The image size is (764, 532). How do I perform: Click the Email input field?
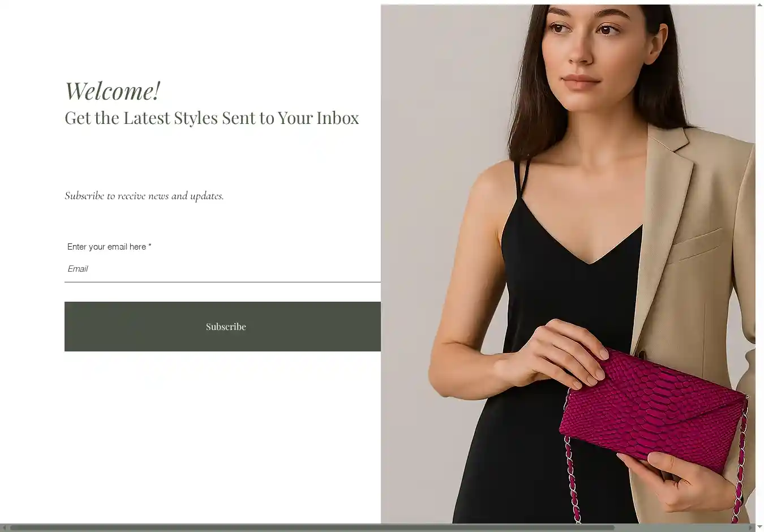[x=222, y=269]
